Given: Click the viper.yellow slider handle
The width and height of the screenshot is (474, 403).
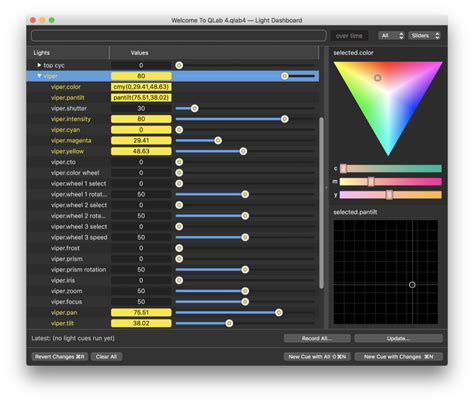Looking at the screenshot, I should coord(243,151).
